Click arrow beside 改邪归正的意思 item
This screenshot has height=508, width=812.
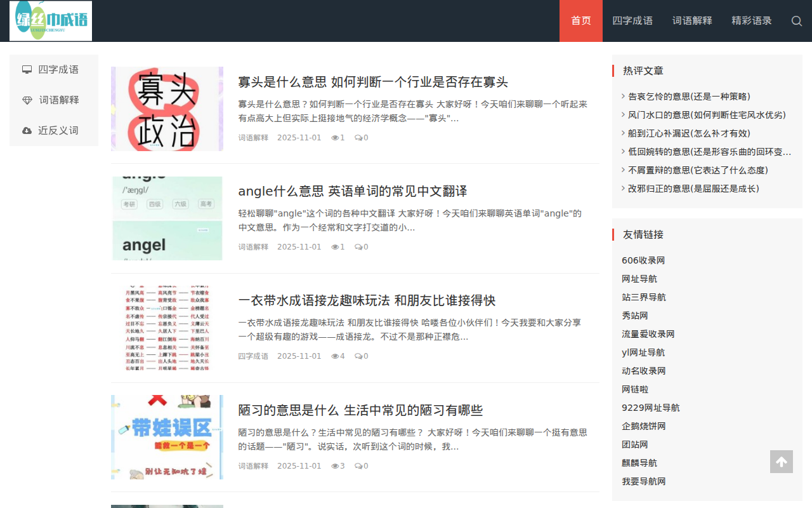(622, 189)
